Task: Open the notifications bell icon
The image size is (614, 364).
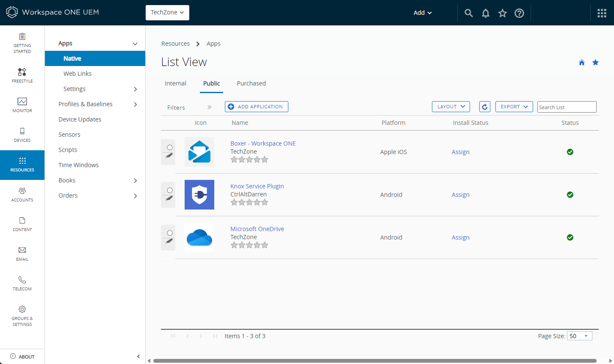Action: (x=486, y=13)
